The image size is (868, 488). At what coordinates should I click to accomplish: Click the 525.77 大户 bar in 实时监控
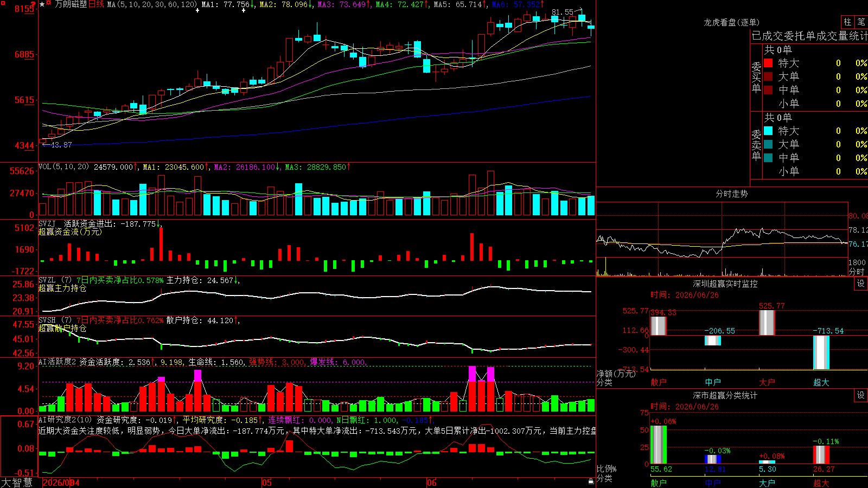[767, 323]
